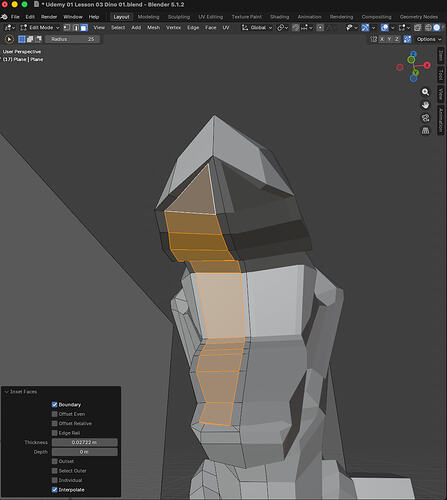Switch to solid viewport shading
Image resolution: width=447 pixels, height=500 pixels.
click(x=436, y=28)
